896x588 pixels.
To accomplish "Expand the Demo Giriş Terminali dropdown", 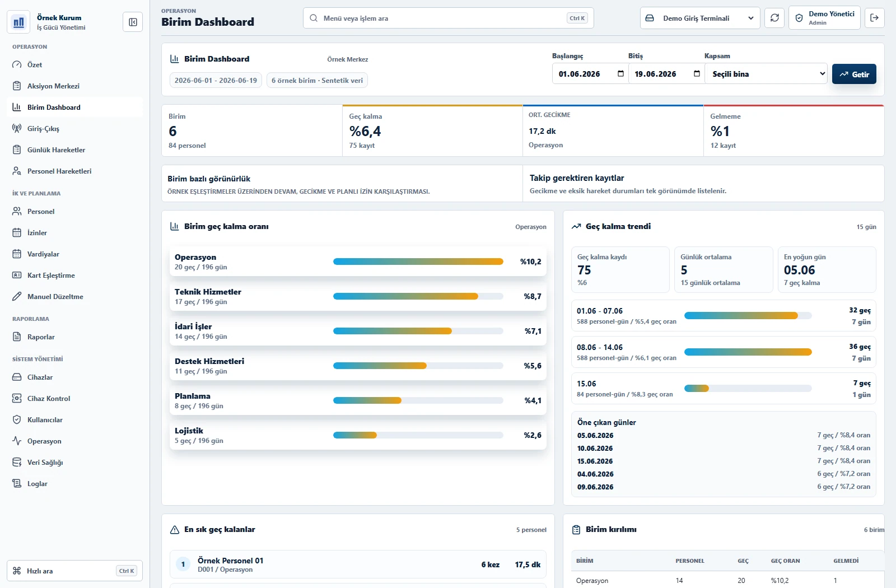I will pyautogui.click(x=700, y=18).
